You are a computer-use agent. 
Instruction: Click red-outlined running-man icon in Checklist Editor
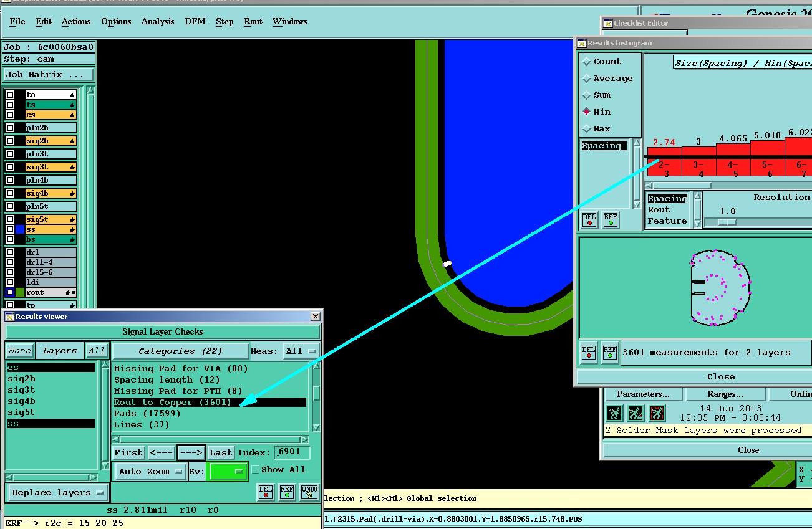pos(657,412)
